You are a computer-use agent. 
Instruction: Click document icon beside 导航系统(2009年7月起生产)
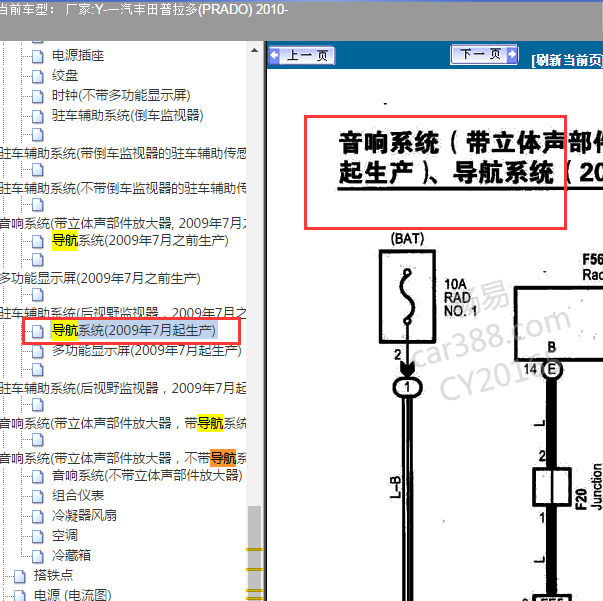pyautogui.click(x=37, y=331)
